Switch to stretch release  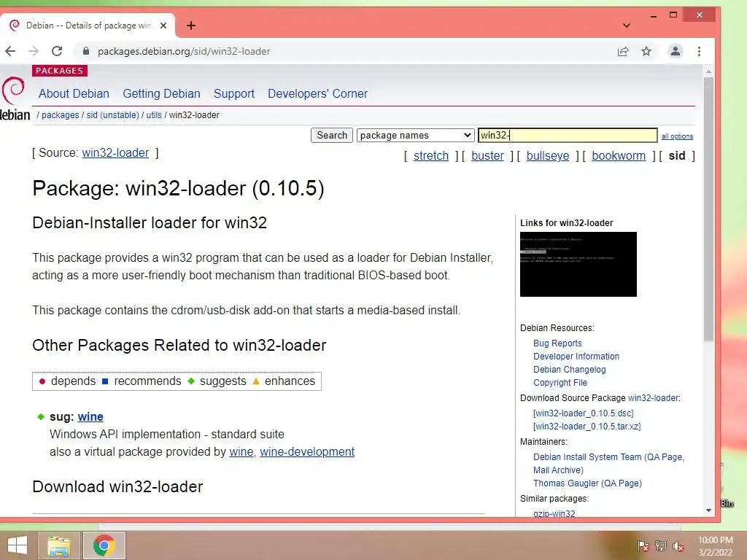tap(430, 156)
